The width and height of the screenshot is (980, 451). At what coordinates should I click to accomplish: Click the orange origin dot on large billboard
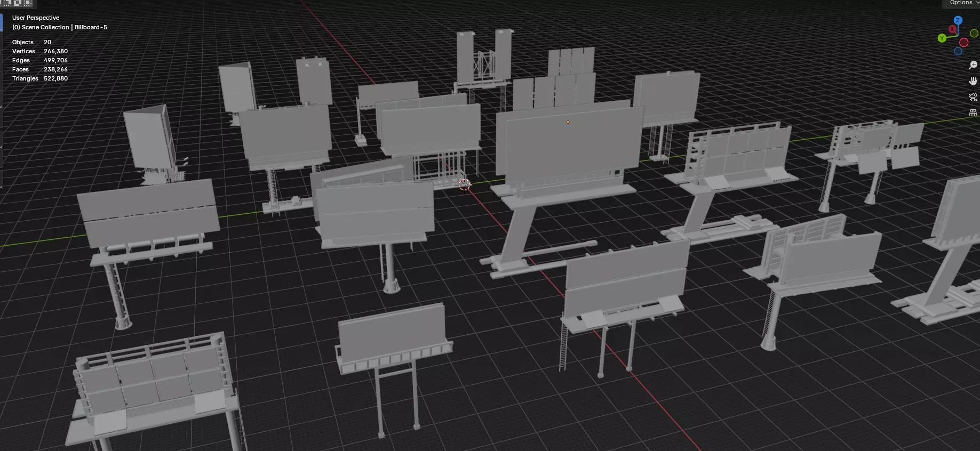[568, 122]
